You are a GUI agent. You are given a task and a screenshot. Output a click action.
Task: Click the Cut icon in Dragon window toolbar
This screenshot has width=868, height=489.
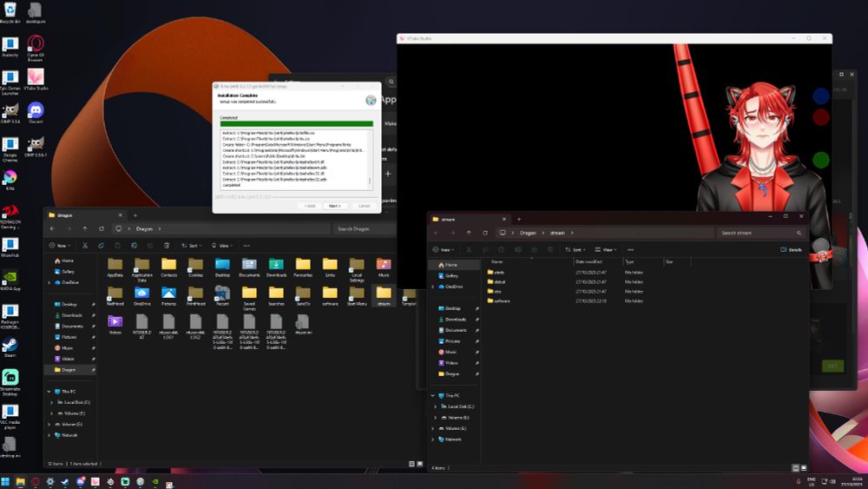(85, 245)
